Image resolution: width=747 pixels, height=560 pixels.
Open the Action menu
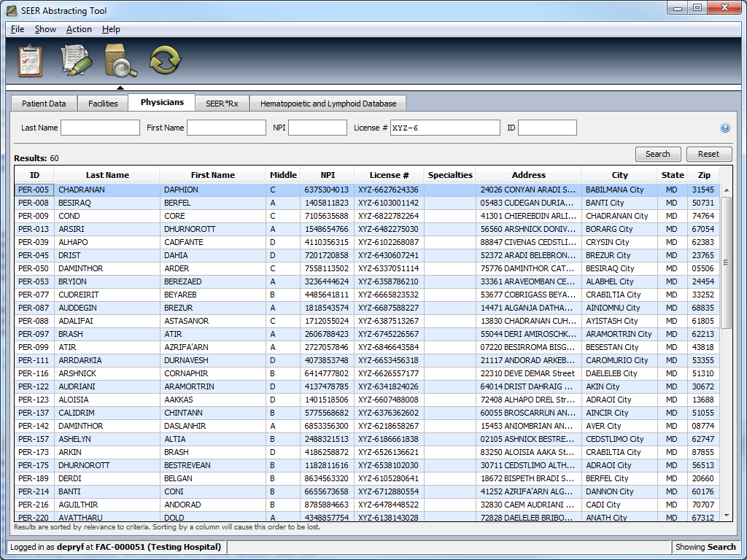click(x=79, y=29)
